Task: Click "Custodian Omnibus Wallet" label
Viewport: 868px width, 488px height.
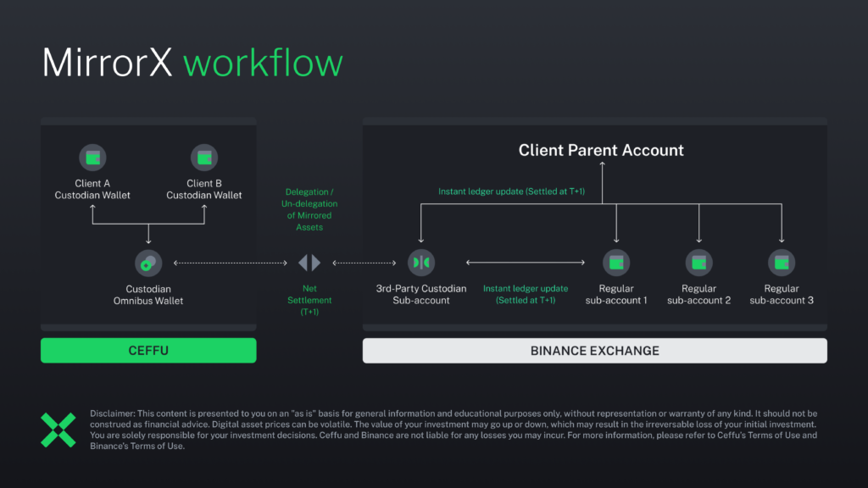Action: pyautogui.click(x=148, y=295)
